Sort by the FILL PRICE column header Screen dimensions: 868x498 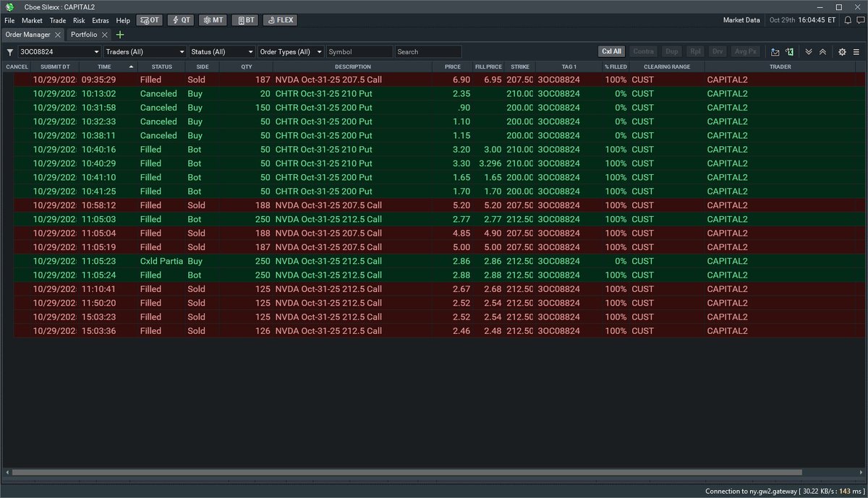pyautogui.click(x=488, y=66)
